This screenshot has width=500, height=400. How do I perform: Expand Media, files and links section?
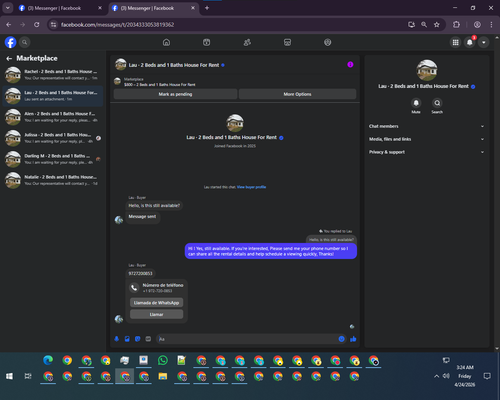(x=426, y=139)
